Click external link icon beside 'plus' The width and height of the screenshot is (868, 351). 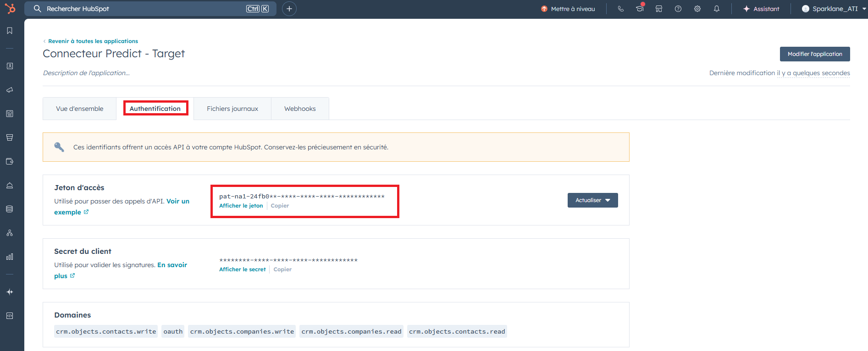click(x=72, y=275)
